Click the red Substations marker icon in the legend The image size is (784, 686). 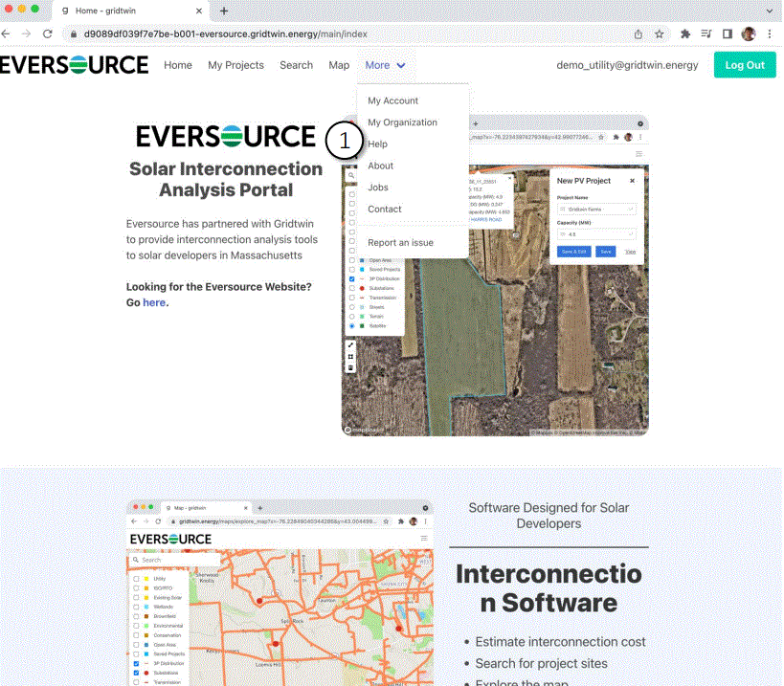click(361, 288)
